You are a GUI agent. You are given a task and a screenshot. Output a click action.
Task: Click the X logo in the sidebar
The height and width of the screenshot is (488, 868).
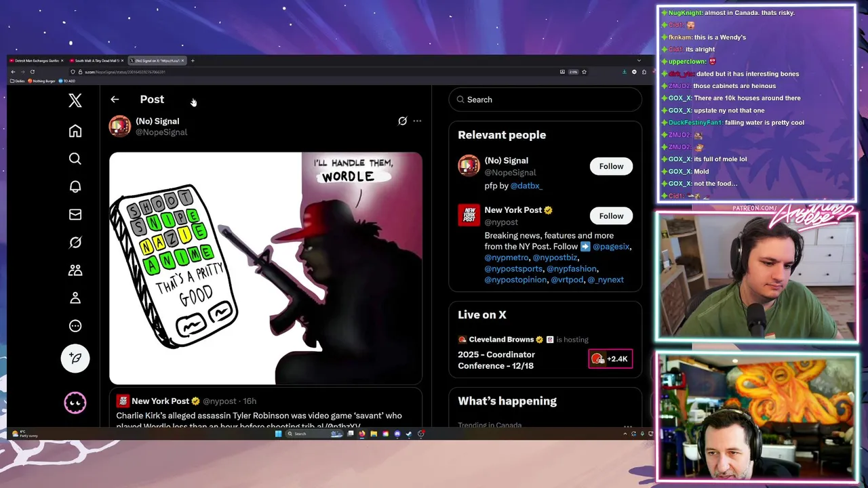click(x=75, y=100)
